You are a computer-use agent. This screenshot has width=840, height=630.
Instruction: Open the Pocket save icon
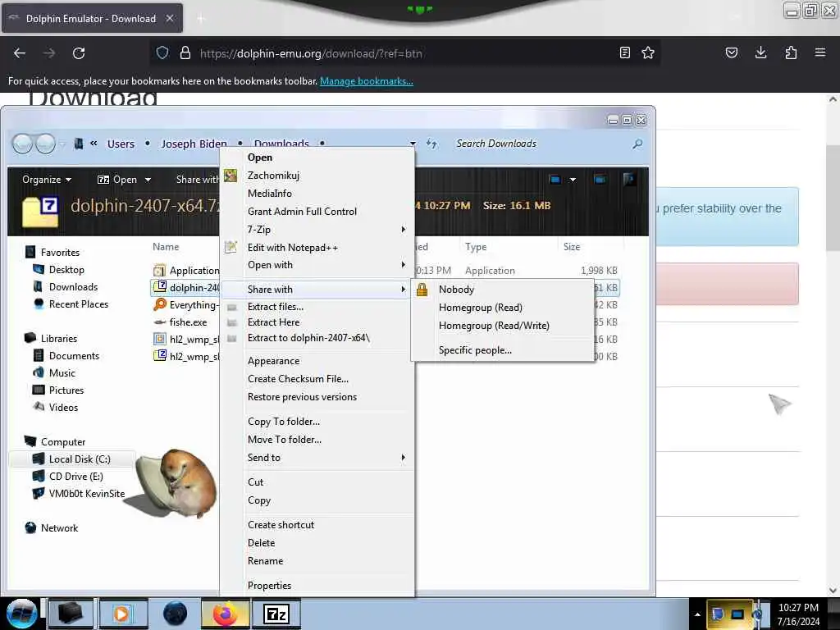click(731, 52)
